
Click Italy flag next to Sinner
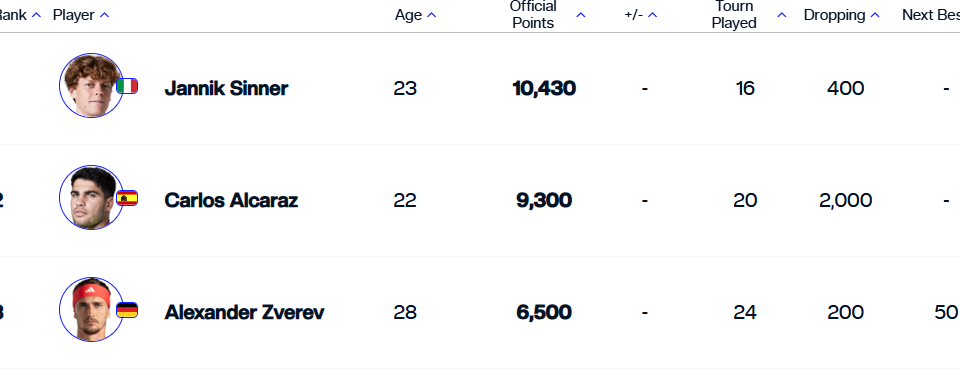click(127, 86)
